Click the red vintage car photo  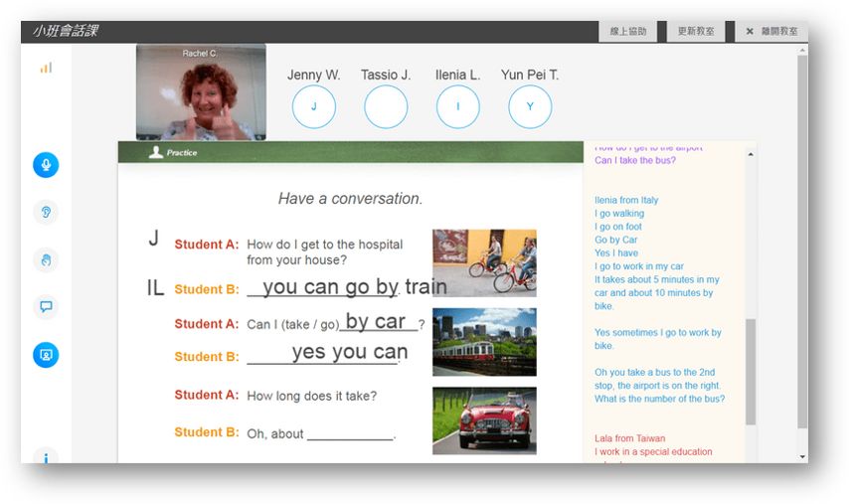(484, 420)
